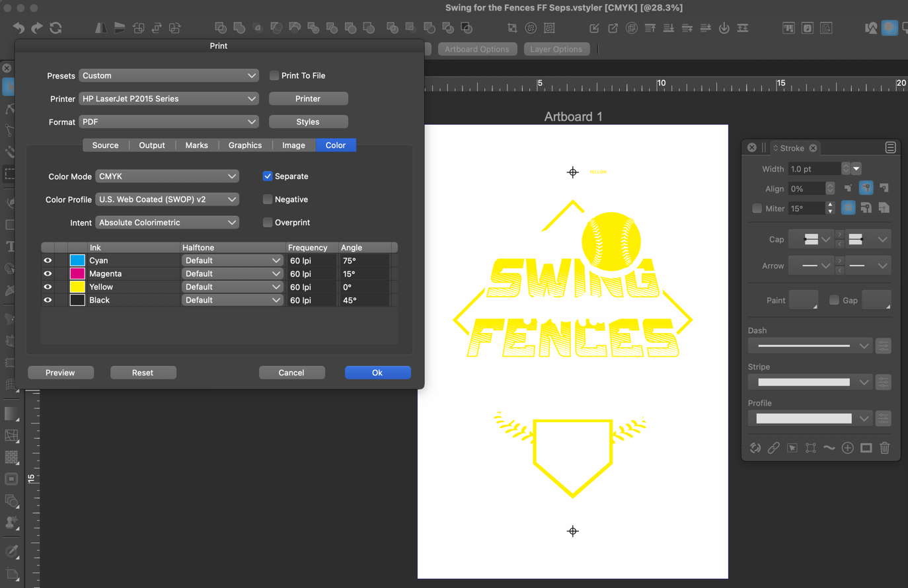The height and width of the screenshot is (588, 908).
Task: Switch to the Output tab
Action: pos(152,145)
